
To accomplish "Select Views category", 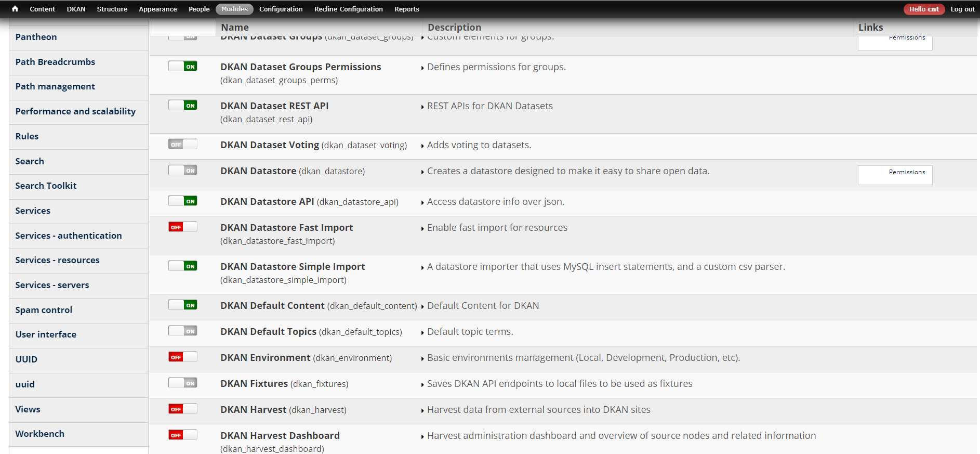I will [78, 410].
